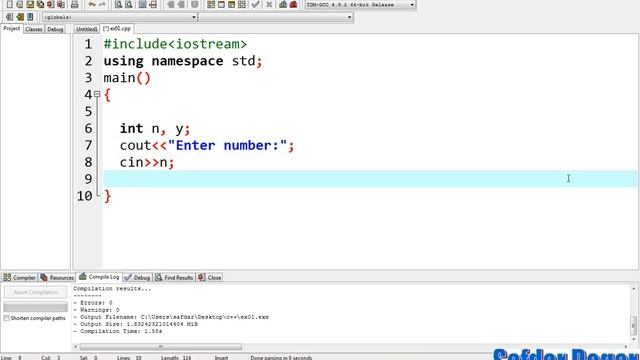Click the Go to Line icon
Viewport: 640px width, 360px height.
coord(153,4)
